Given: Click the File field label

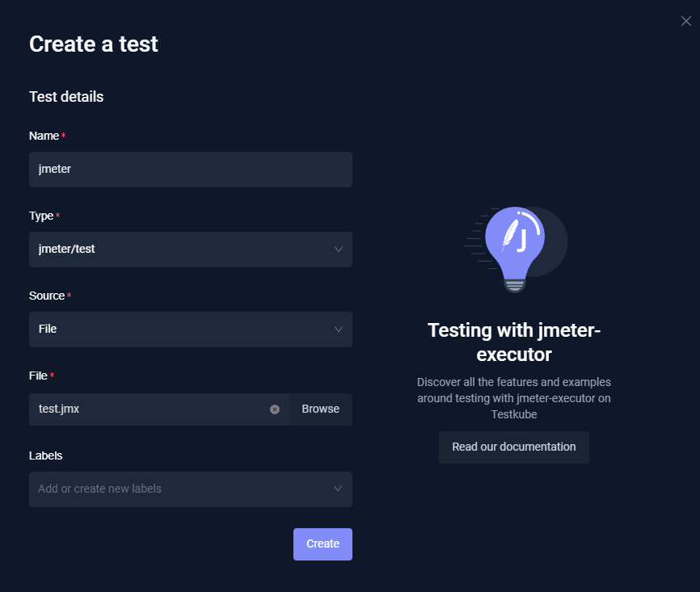Looking at the screenshot, I should (39, 376).
